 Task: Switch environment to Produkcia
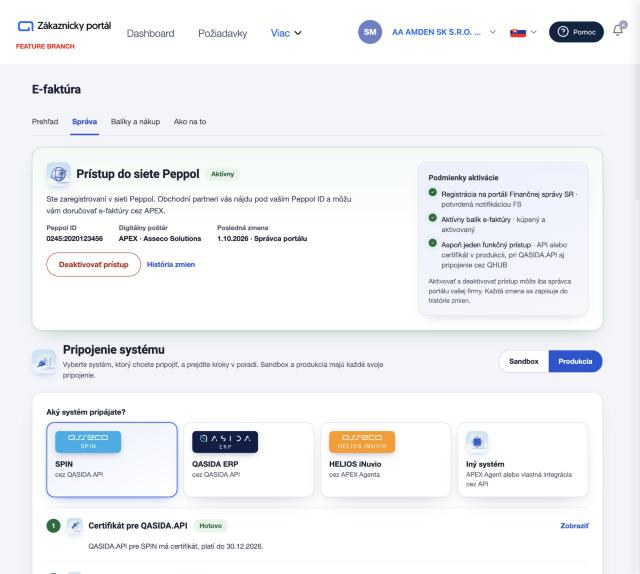point(575,361)
